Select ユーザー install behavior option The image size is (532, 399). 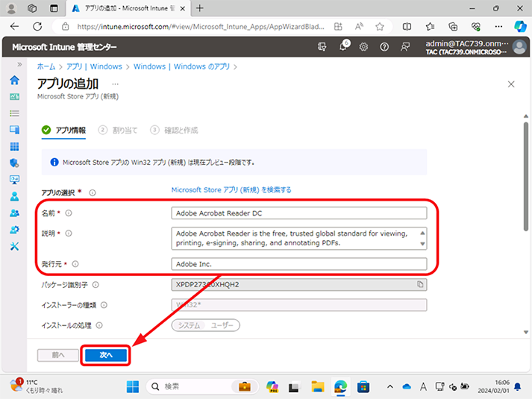click(x=222, y=325)
